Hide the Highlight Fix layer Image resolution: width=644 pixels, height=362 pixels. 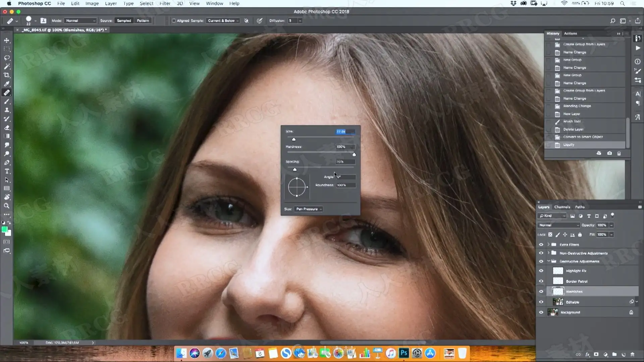tap(541, 271)
